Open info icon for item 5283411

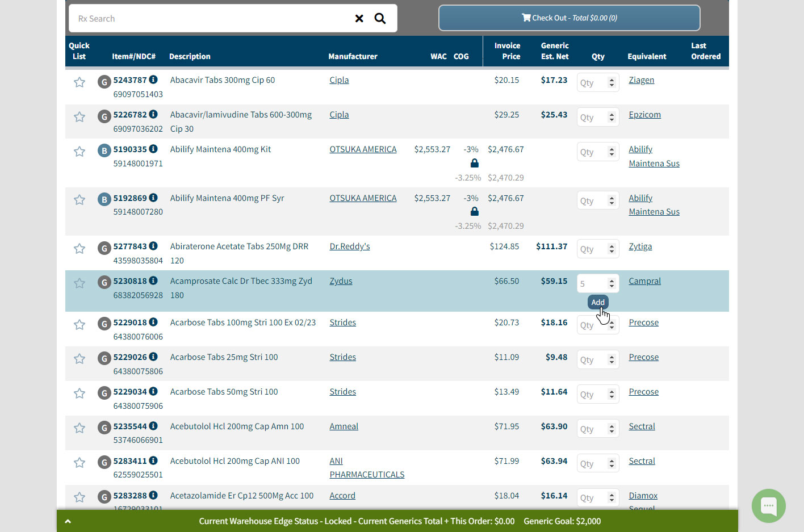click(153, 460)
